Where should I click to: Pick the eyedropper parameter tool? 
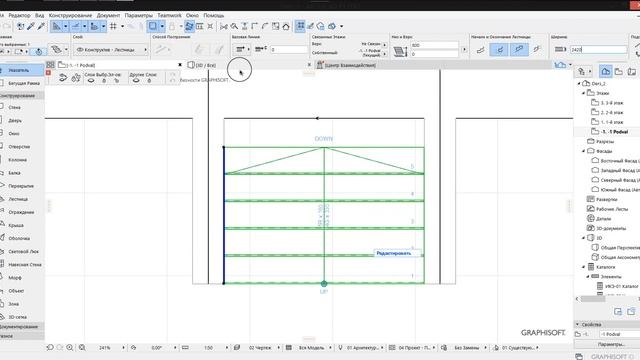pos(31,27)
